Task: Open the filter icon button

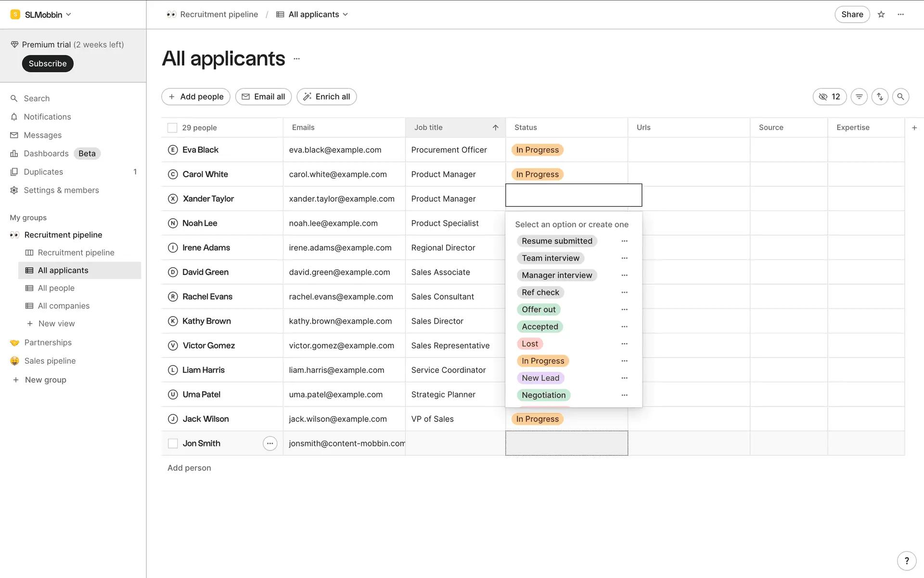Action: [859, 97]
